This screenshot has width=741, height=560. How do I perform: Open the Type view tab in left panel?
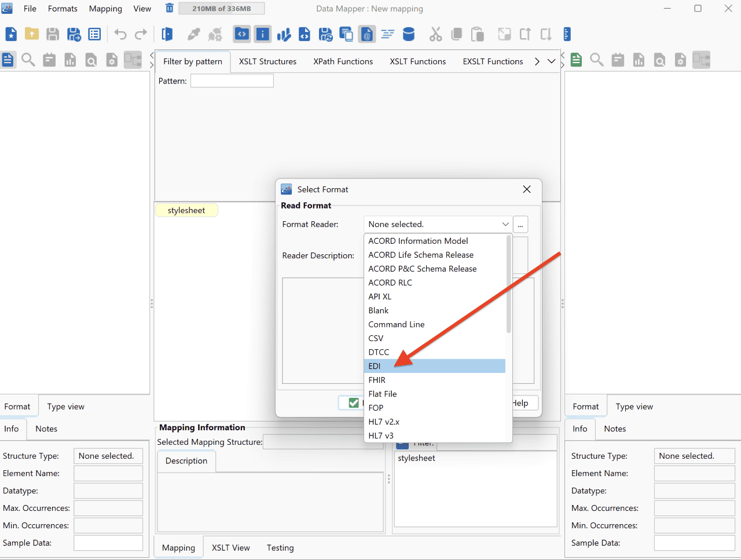[66, 407]
